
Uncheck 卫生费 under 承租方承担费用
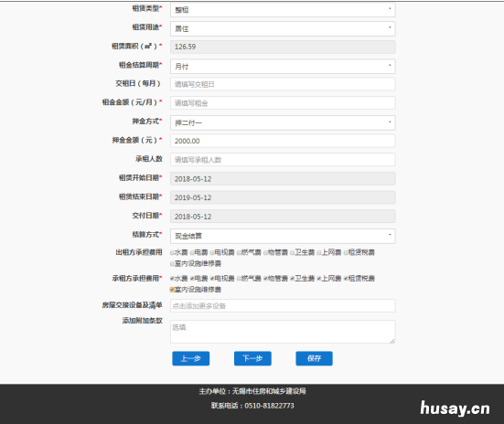tap(292, 279)
